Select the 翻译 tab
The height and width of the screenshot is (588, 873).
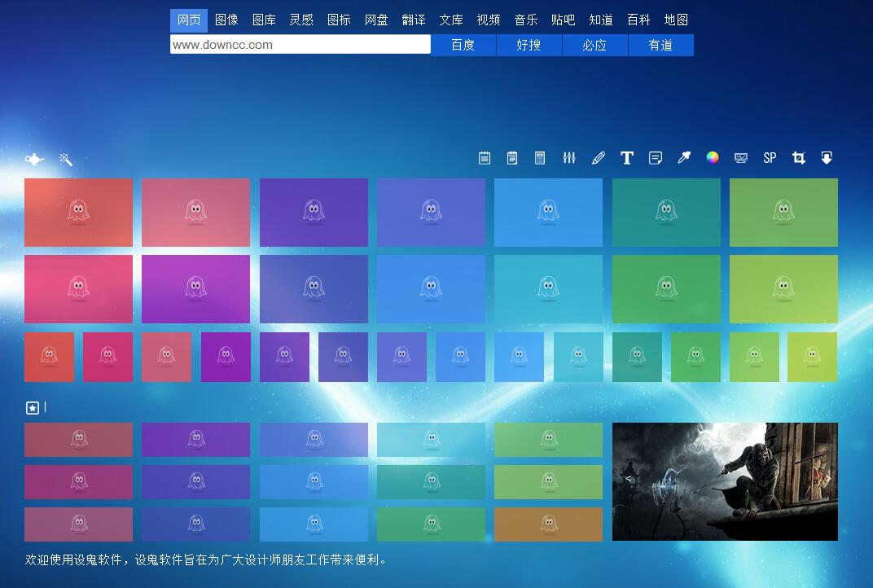click(x=414, y=20)
